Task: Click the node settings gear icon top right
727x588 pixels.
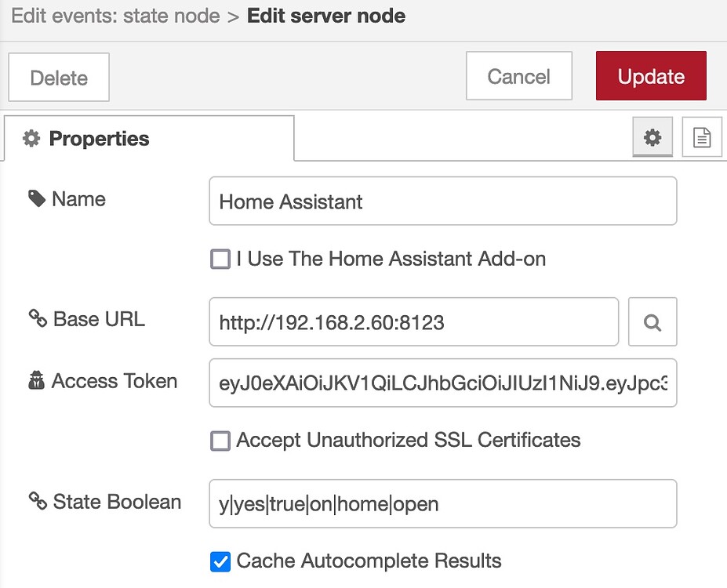Action: click(x=652, y=136)
